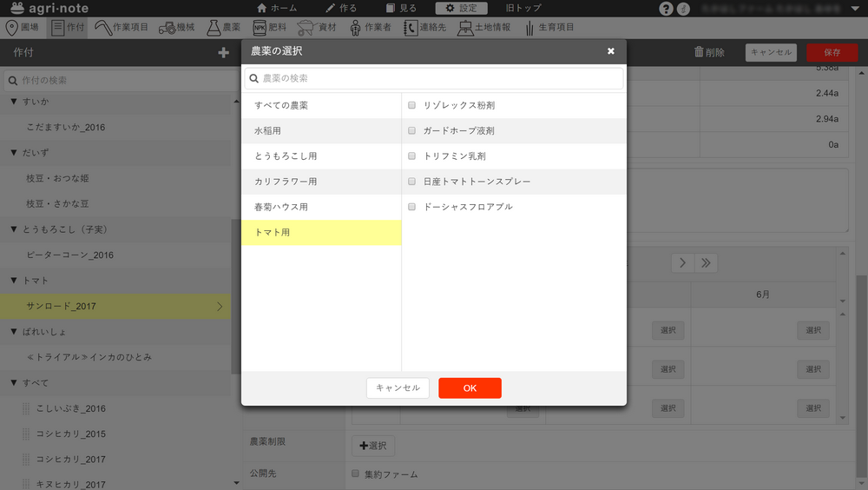Screen dimensions: 868x490
Task: Open 作業者 worker toolbar item
Action: 371,27
